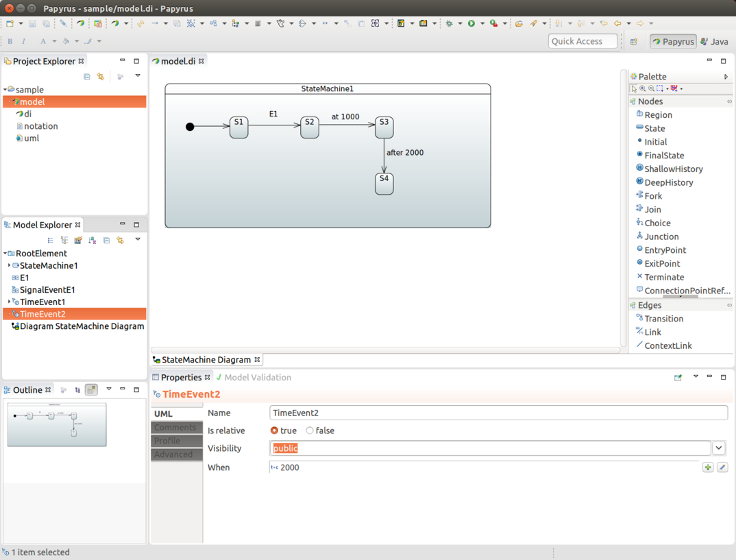
Task: Pick the Choice pseudostate tool
Action: (x=653, y=223)
